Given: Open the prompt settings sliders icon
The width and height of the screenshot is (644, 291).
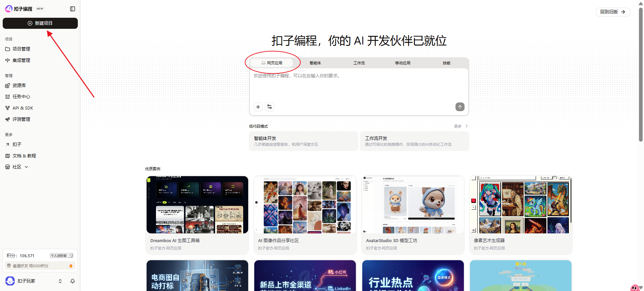Looking at the screenshot, I should (269, 107).
